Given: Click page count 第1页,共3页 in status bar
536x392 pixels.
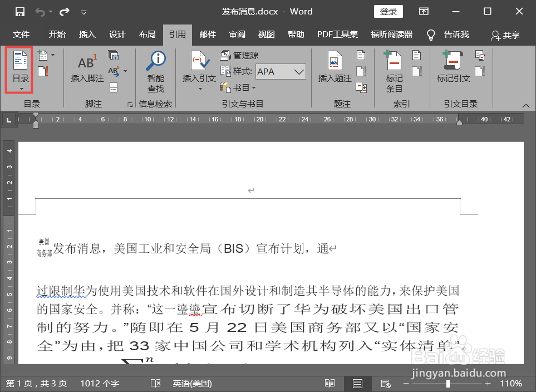Looking at the screenshot, I should click(36, 384).
